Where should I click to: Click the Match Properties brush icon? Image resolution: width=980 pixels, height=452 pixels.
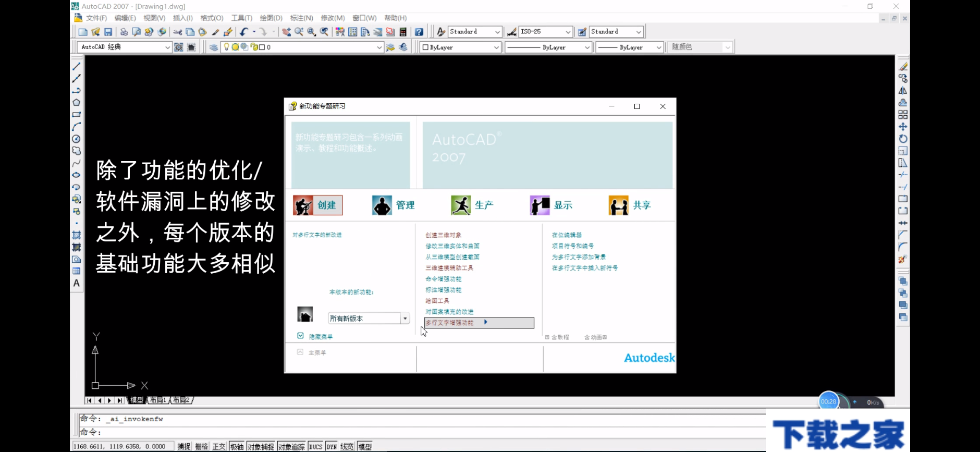[x=215, y=32]
